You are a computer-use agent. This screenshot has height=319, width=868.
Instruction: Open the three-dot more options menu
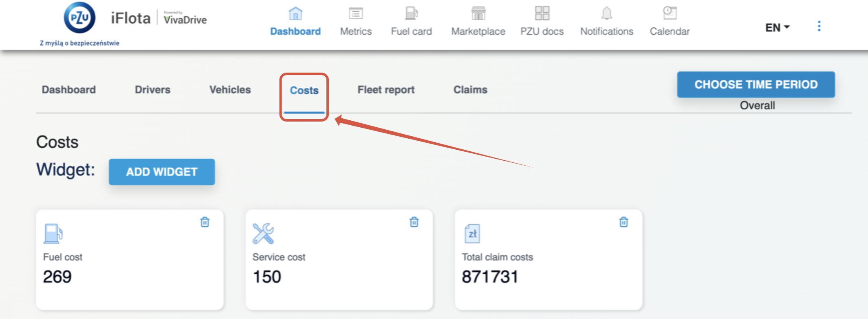pos(819,27)
